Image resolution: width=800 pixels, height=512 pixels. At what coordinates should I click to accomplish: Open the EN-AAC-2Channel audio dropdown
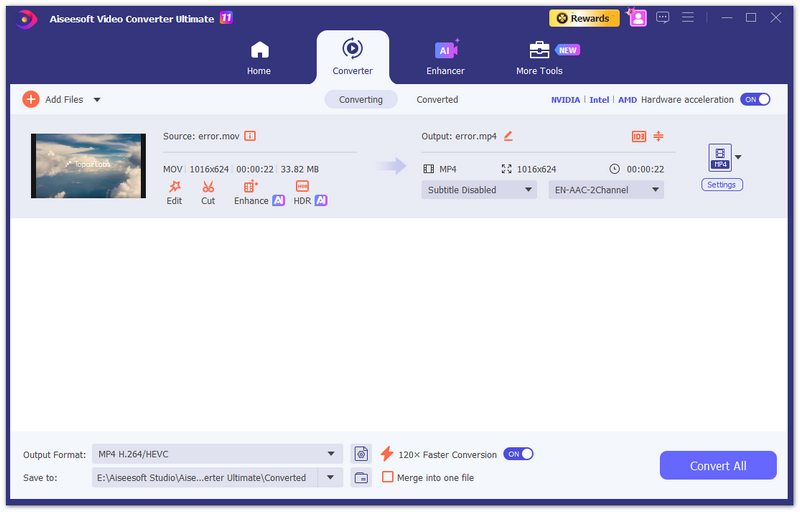pos(606,190)
